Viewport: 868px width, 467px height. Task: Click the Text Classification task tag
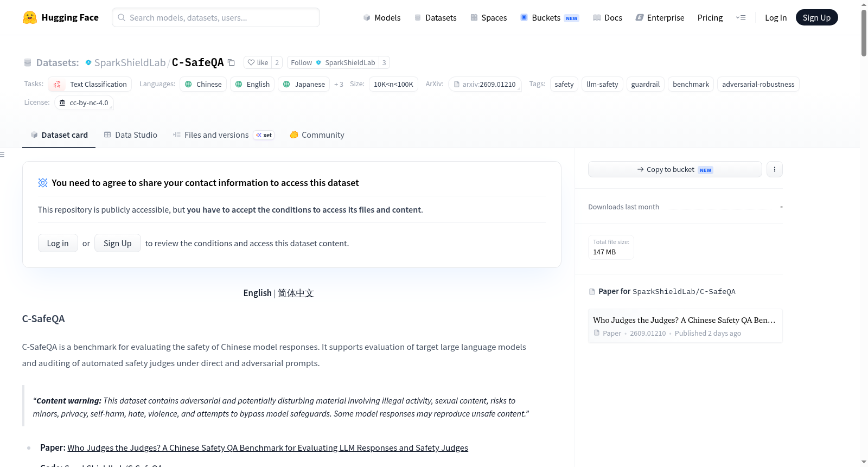click(x=90, y=84)
